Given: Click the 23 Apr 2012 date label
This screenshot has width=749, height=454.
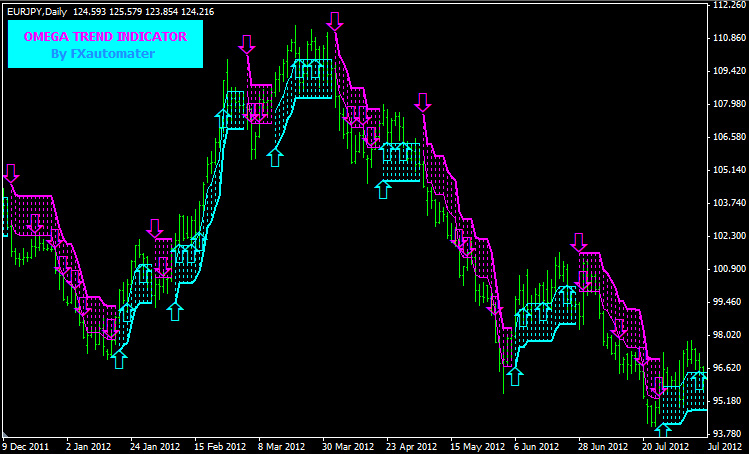Looking at the screenshot, I should 412,447.
